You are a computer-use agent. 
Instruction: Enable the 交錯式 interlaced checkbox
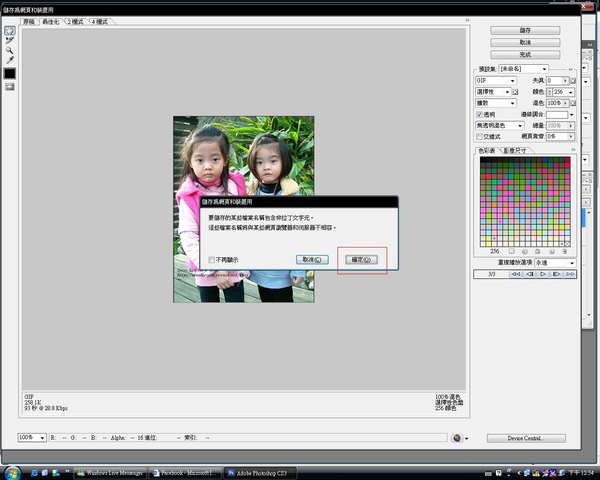point(479,137)
